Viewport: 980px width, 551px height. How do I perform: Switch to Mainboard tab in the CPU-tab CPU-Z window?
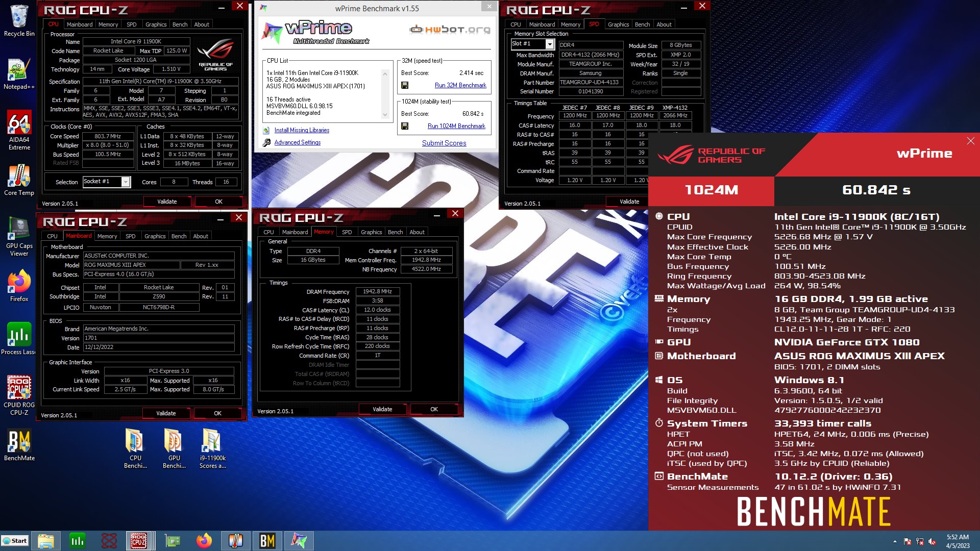(80, 24)
